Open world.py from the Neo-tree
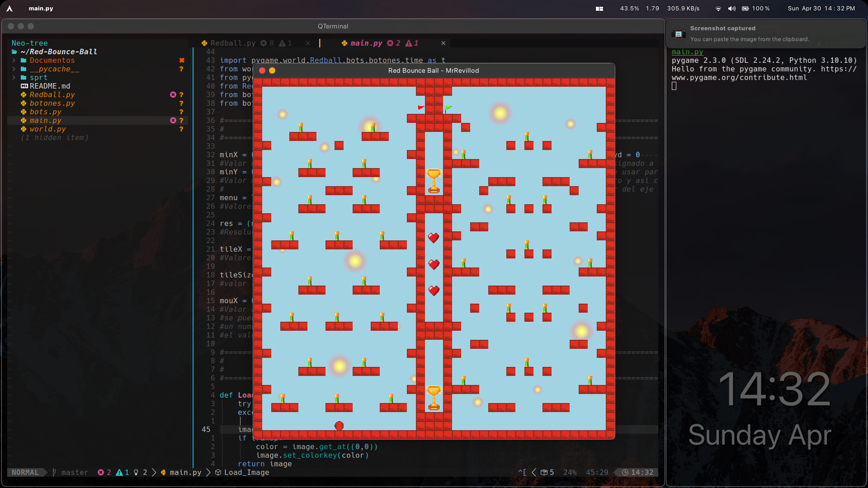Viewport: 868px width, 488px height. pos(47,129)
